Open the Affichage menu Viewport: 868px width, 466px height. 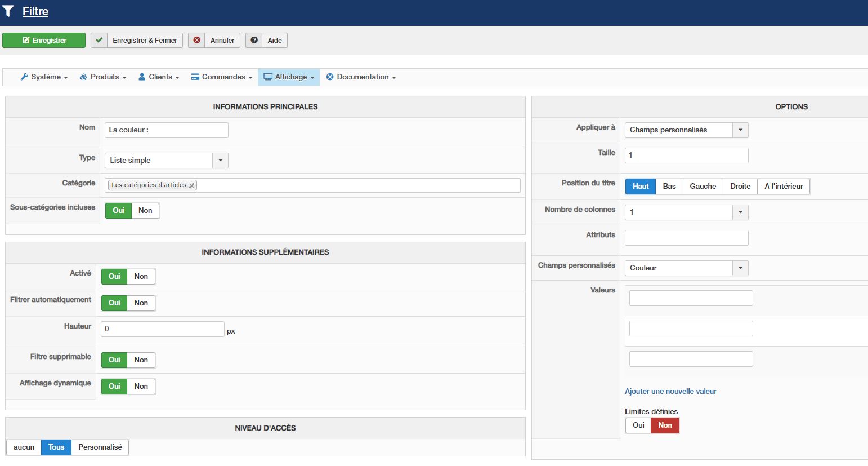tap(289, 77)
